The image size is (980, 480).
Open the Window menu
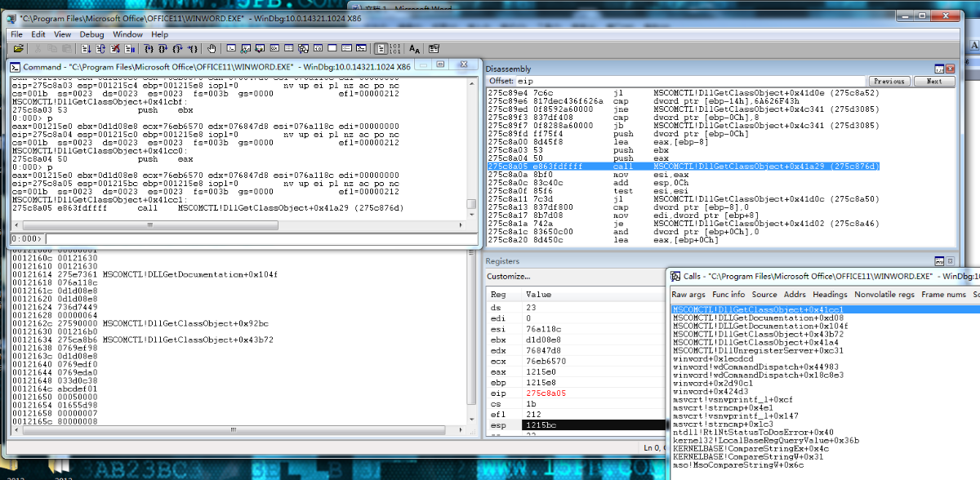click(x=127, y=34)
